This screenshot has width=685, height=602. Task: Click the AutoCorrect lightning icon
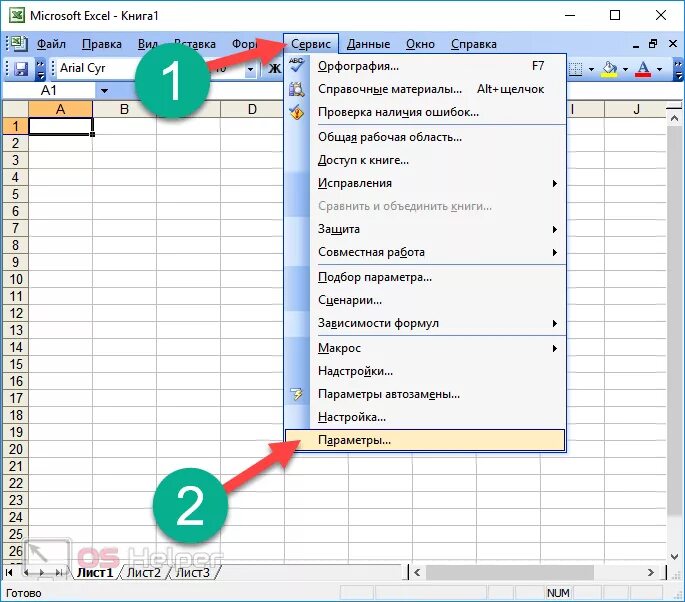[x=297, y=394]
